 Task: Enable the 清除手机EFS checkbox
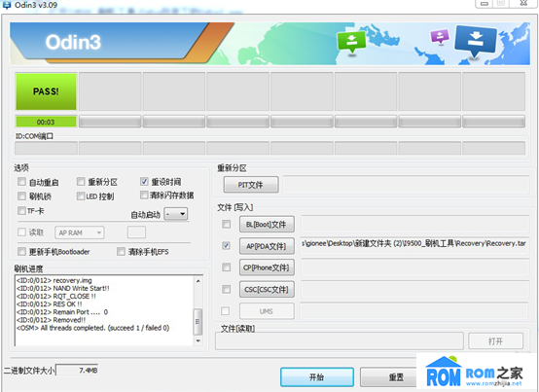click(121, 252)
